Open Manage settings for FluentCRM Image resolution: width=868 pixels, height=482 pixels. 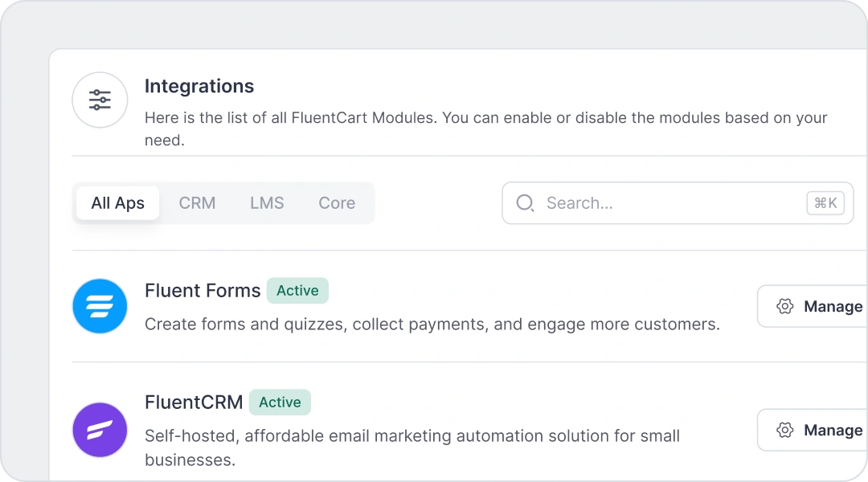click(820, 430)
